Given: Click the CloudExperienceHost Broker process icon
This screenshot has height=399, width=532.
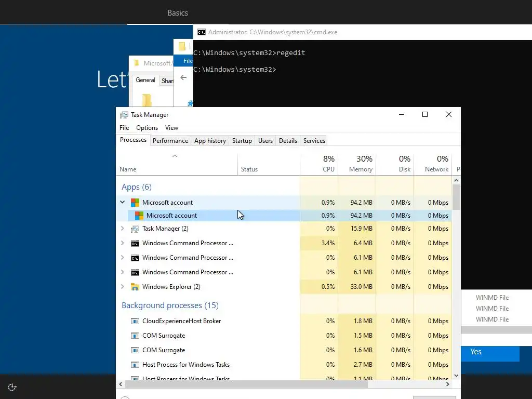Looking at the screenshot, I should click(135, 321).
